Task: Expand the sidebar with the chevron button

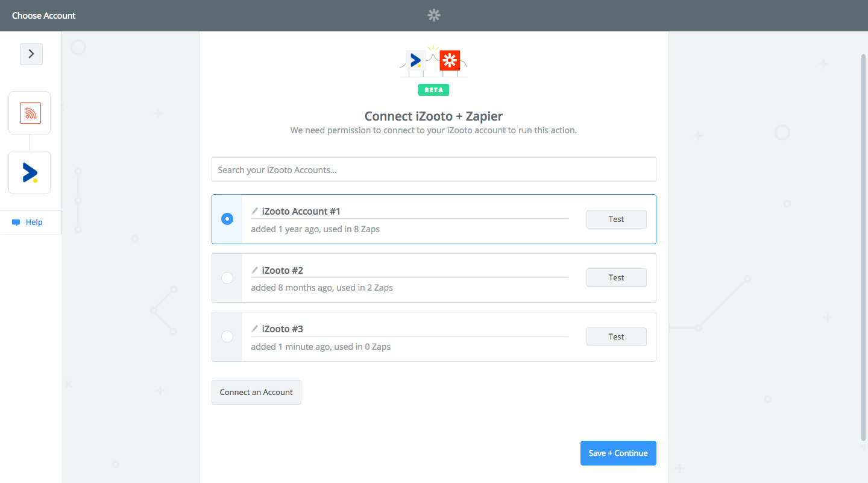Action: point(31,54)
